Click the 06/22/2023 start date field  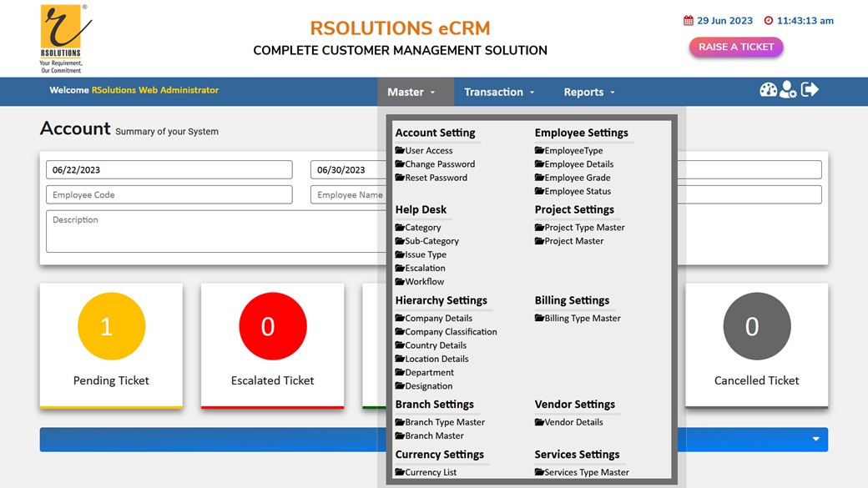(169, 170)
